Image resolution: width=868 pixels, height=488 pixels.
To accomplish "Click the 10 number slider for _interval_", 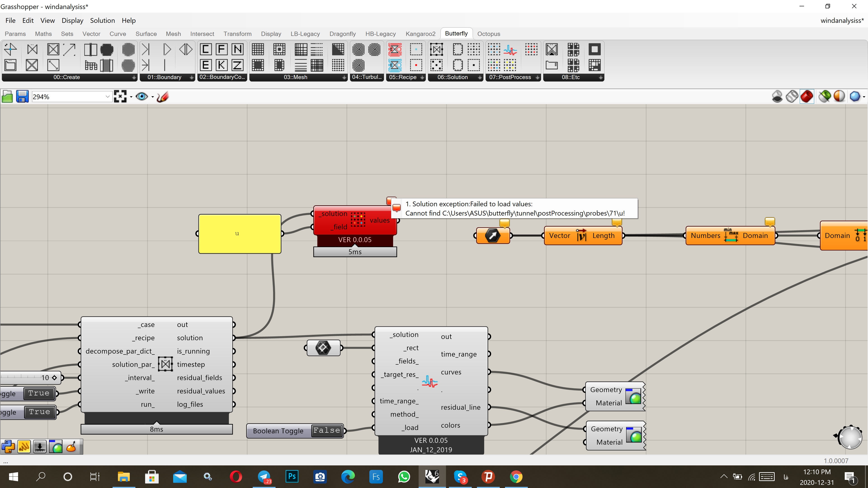I will pos(30,378).
